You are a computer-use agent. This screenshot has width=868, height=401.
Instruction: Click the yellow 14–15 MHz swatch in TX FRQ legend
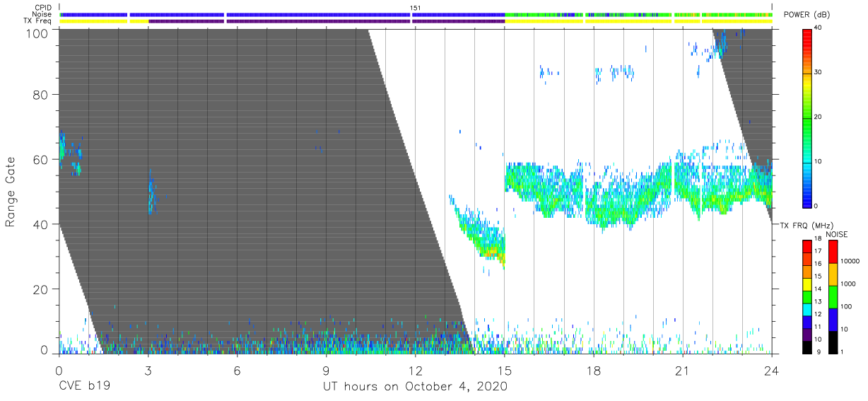(807, 284)
